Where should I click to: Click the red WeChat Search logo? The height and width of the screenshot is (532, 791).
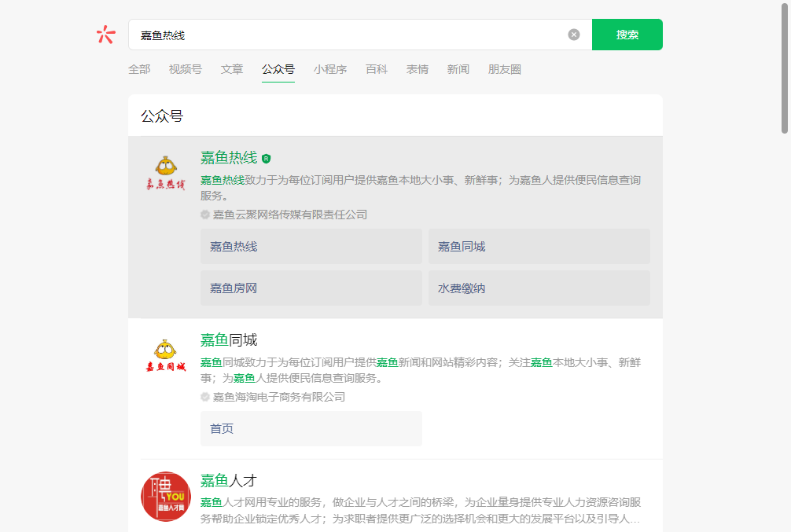tap(106, 35)
